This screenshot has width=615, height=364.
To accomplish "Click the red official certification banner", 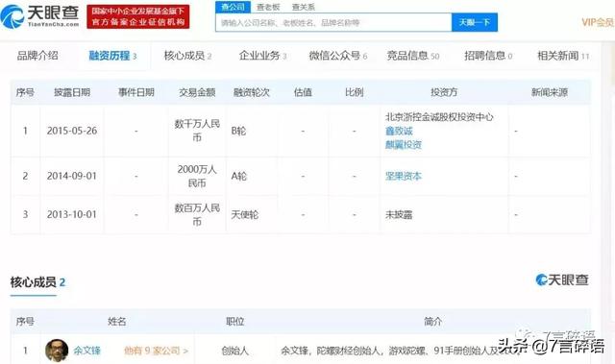I will tap(138, 16).
